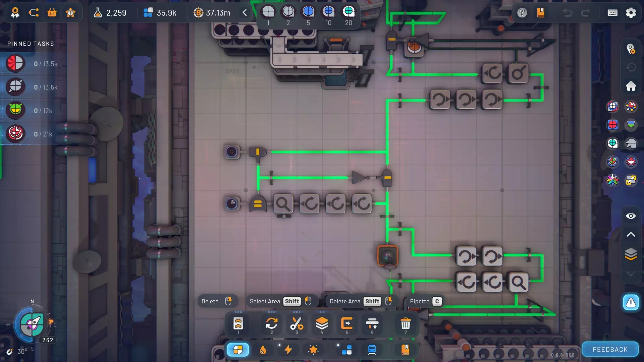Toggle the warning alerts button

(x=631, y=303)
